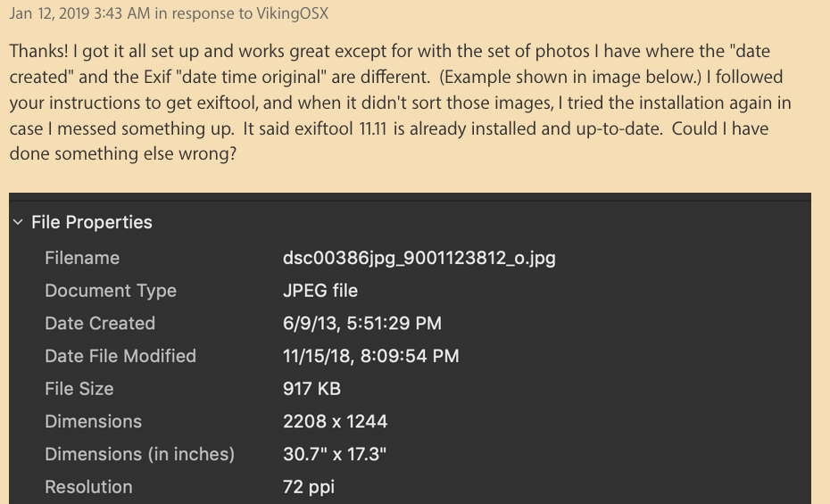Select the Resolution label
Image resolution: width=830 pixels, height=504 pixels.
tap(88, 487)
